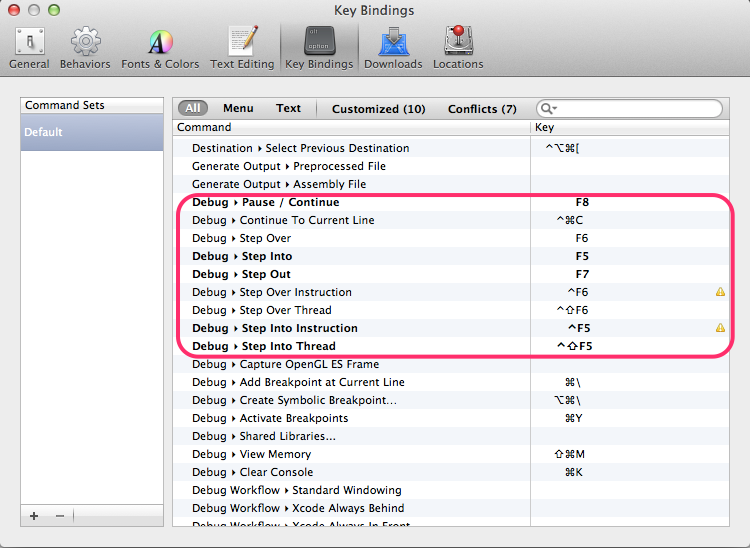Click the Command column header
750x548 pixels.
coord(352,127)
